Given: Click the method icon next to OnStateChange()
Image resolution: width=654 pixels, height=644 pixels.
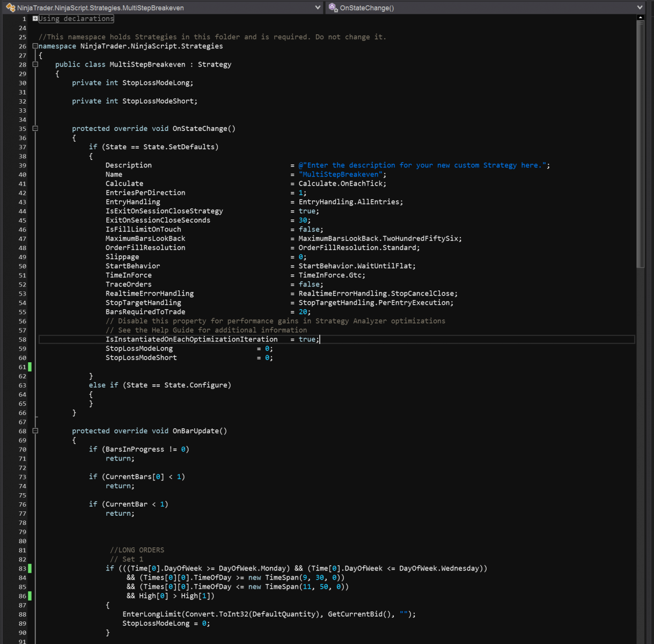Looking at the screenshot, I should point(333,8).
